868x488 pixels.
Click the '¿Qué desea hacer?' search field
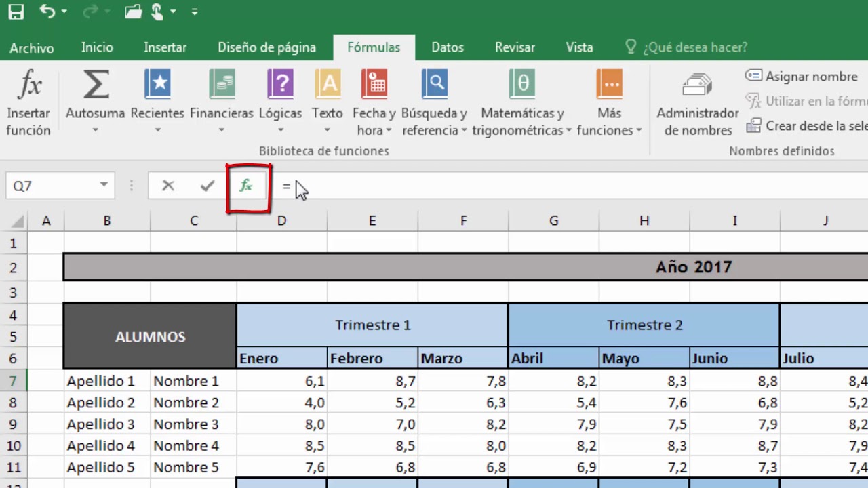coord(695,47)
